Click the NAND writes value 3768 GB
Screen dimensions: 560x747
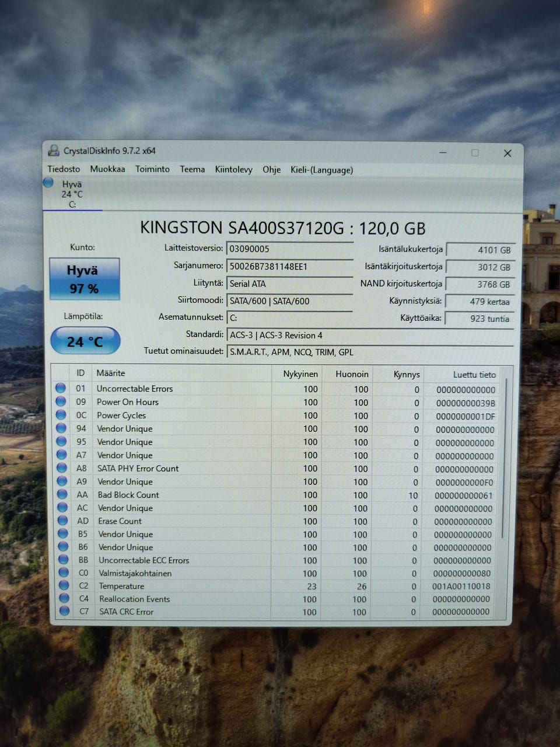480,284
